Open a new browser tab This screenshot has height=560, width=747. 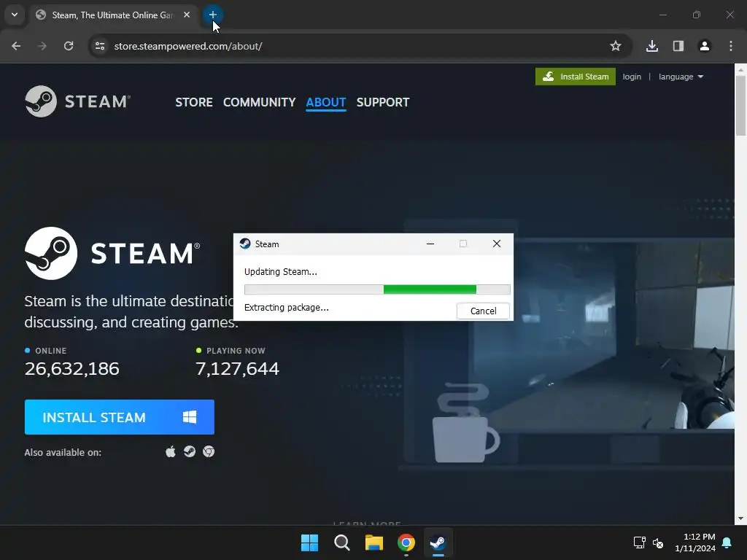pyautogui.click(x=212, y=15)
